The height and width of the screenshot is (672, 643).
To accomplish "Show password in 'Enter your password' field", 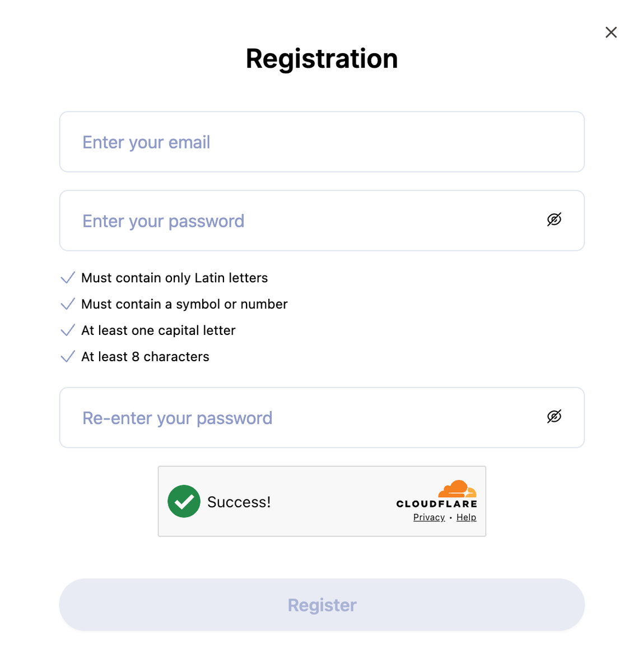I will click(x=554, y=220).
